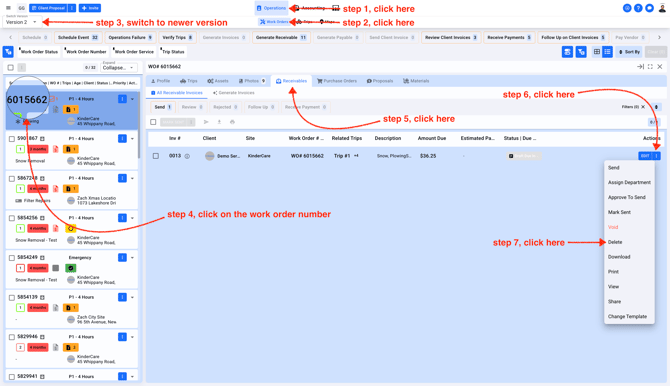
Task: Select work order 5854249 checkbox
Action: (x=12, y=258)
